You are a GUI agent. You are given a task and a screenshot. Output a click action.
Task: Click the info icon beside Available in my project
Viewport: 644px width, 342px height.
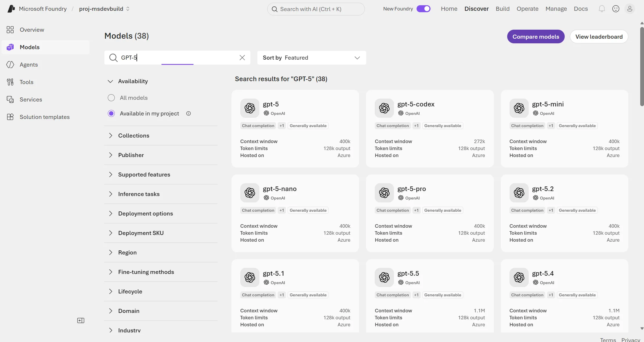pos(189,113)
